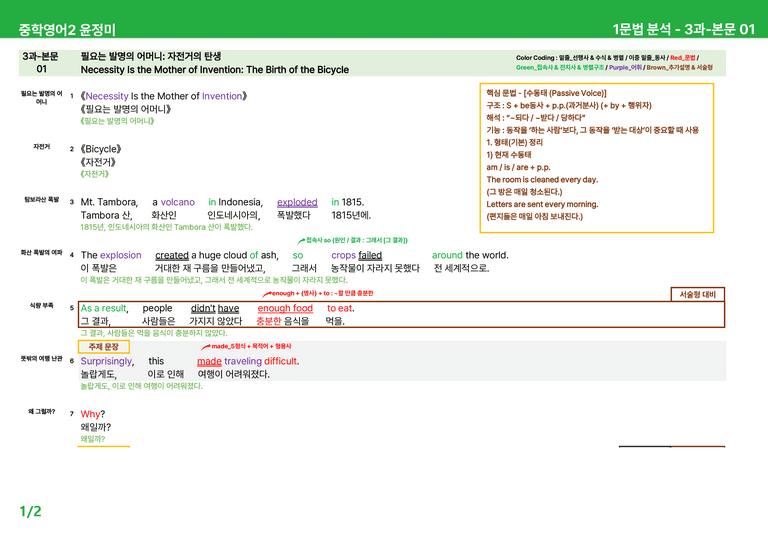Click example "Letters are sent every morning."

click(542, 204)
